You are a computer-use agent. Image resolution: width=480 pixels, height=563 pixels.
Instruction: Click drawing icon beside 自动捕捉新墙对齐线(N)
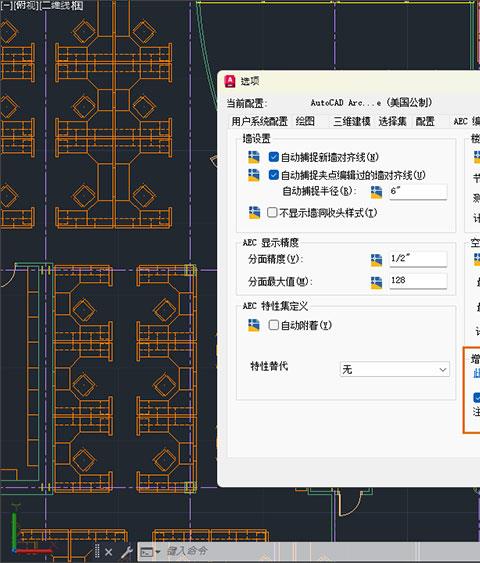(x=253, y=157)
